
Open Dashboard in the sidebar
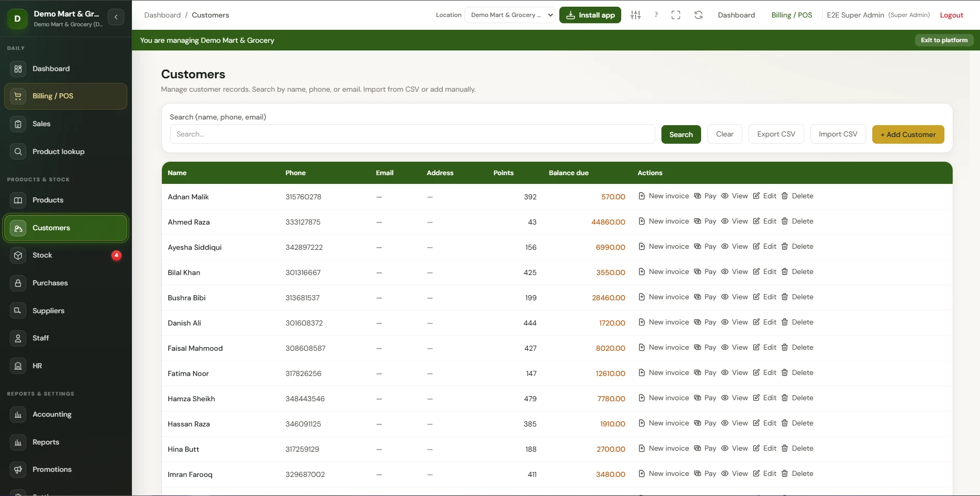(65, 69)
